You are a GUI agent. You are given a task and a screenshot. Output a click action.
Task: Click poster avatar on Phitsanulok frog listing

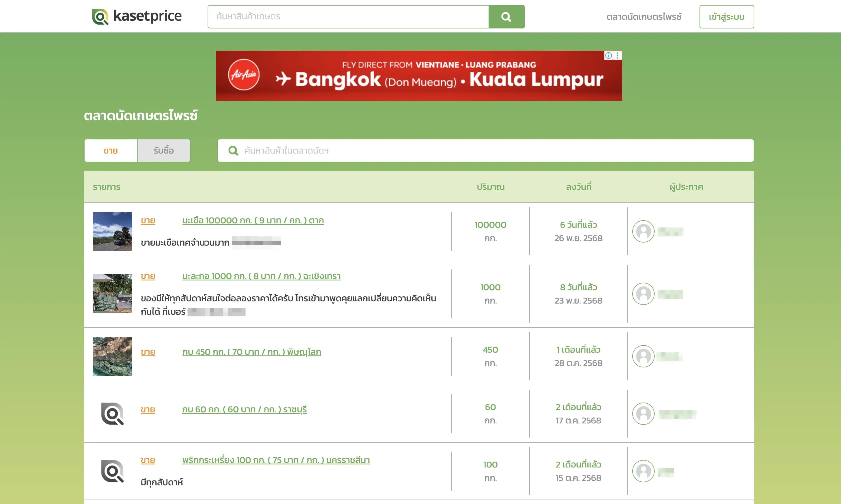(x=643, y=356)
